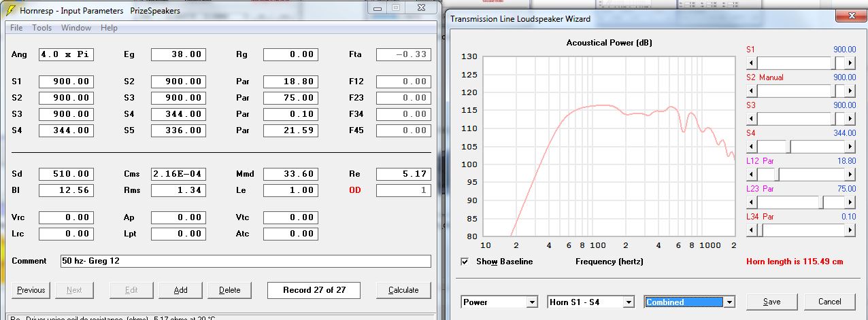
Task: Open the File menu
Action: [16, 28]
